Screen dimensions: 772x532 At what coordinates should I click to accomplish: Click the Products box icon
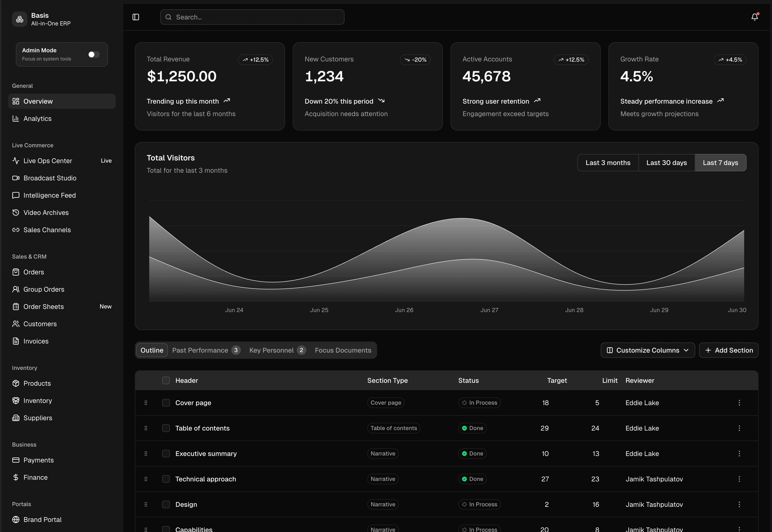16,383
